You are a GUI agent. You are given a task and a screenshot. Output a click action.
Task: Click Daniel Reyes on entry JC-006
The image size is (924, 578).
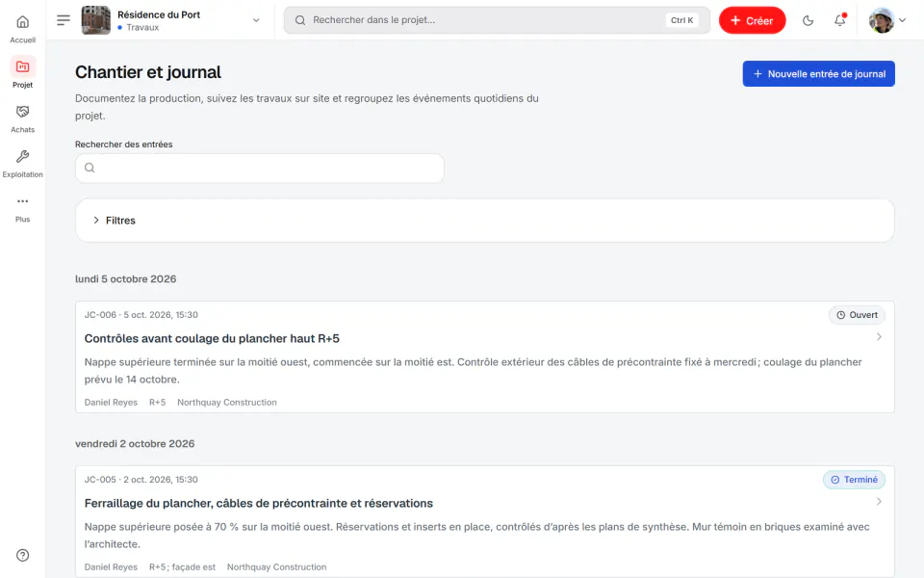[x=111, y=403]
